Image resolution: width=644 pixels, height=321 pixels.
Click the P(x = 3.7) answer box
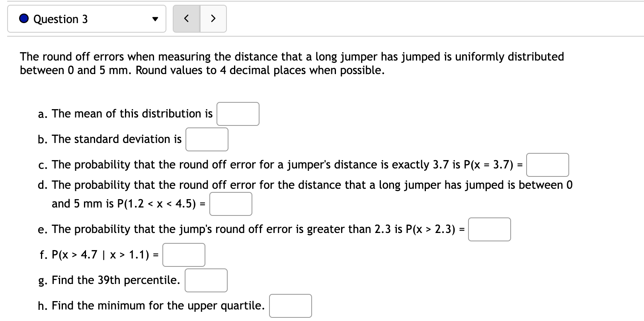tap(547, 164)
